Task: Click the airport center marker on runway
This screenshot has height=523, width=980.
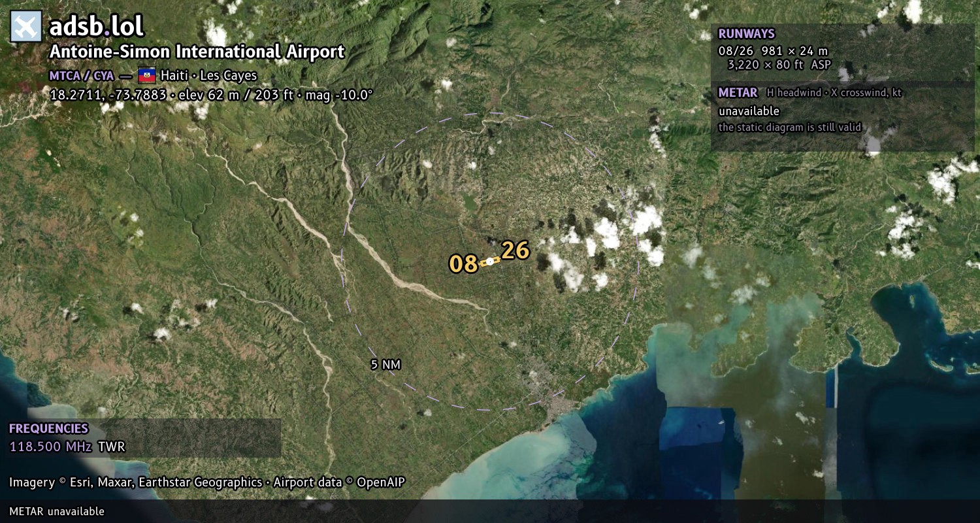Action: click(x=490, y=261)
